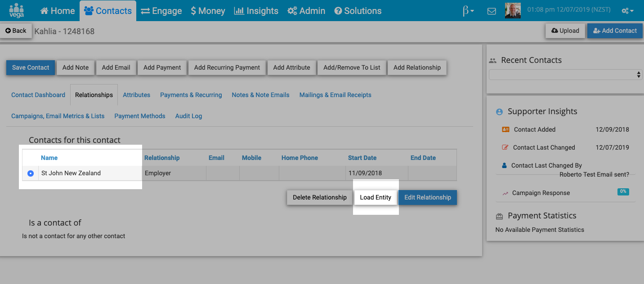This screenshot has height=284, width=644.
Task: Open the Recent Contacts dropdown
Action: click(x=565, y=75)
